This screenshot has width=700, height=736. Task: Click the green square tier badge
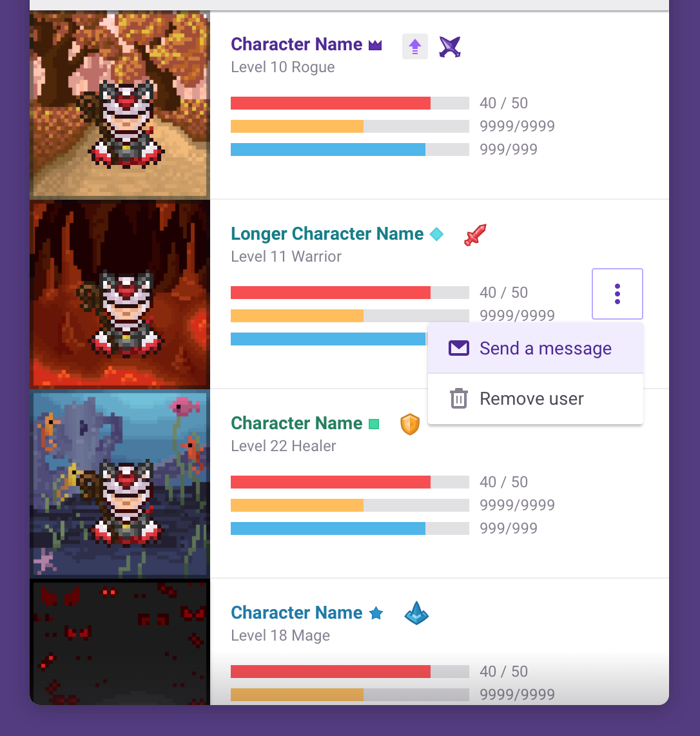tap(374, 424)
